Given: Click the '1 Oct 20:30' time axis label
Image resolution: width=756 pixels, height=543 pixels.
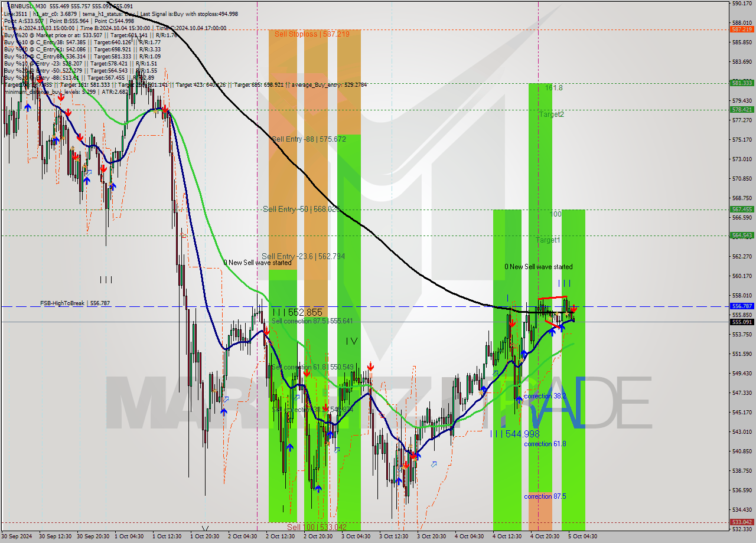Looking at the screenshot, I should pos(204,536).
